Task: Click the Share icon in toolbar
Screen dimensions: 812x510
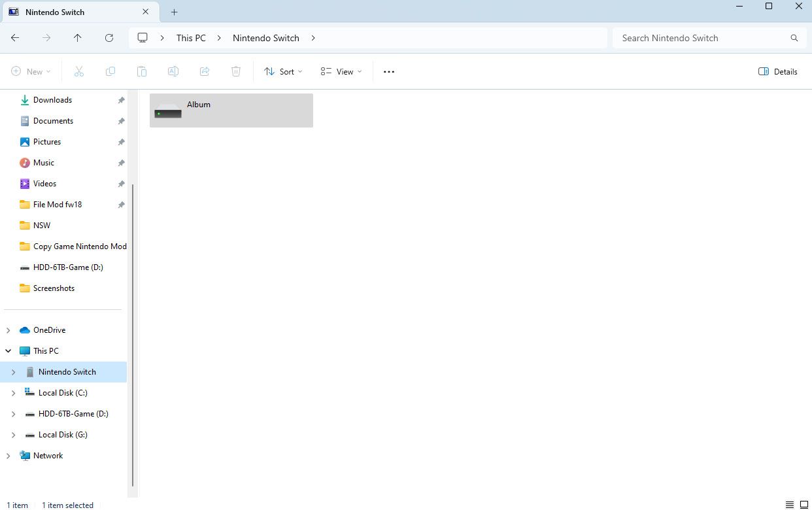Action: [205, 71]
